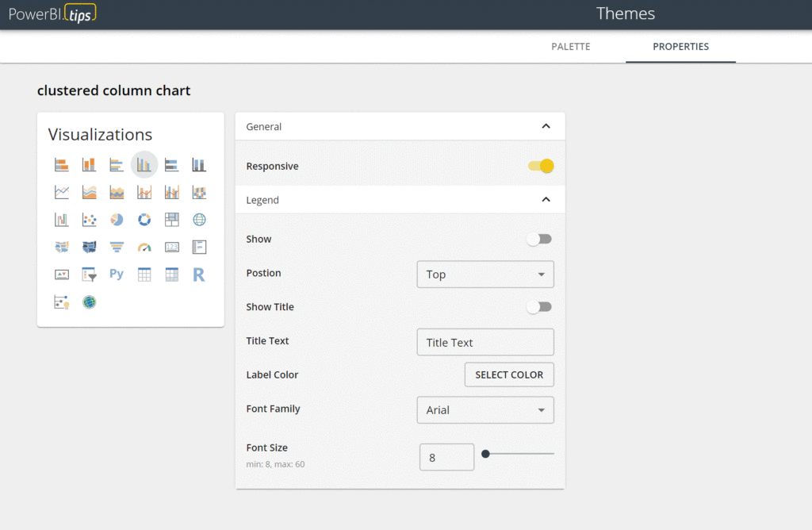The image size is (812, 530).
Task: Select the ArcGIS map globe icon
Action: point(89,302)
